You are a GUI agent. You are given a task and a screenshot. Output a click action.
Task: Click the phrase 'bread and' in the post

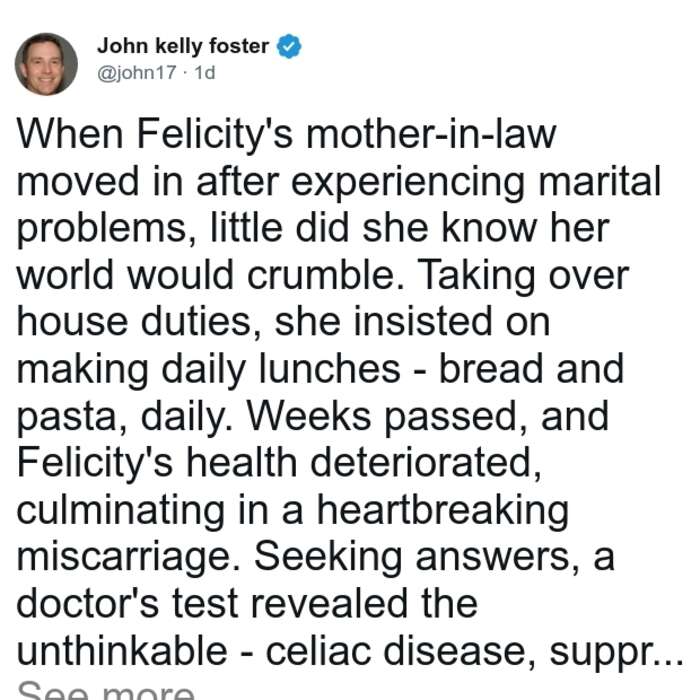pyautogui.click(x=531, y=368)
